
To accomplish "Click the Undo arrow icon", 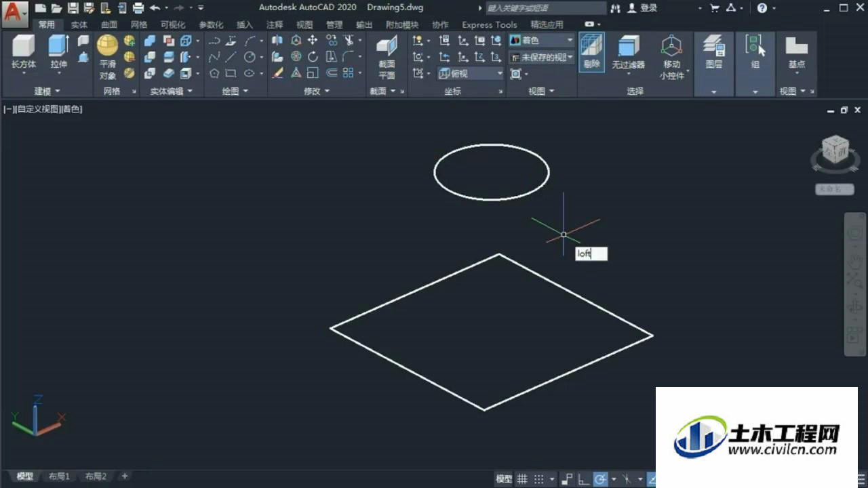I will (155, 8).
